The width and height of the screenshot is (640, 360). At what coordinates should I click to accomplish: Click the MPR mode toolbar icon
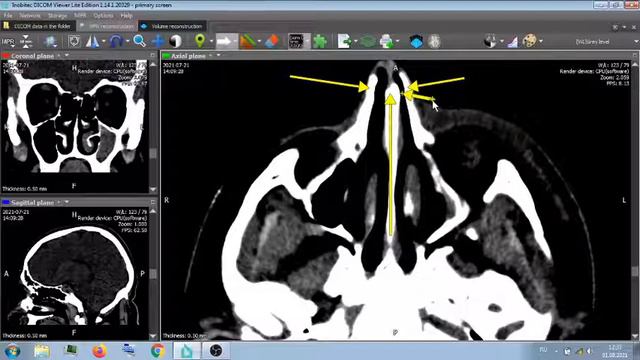point(8,42)
